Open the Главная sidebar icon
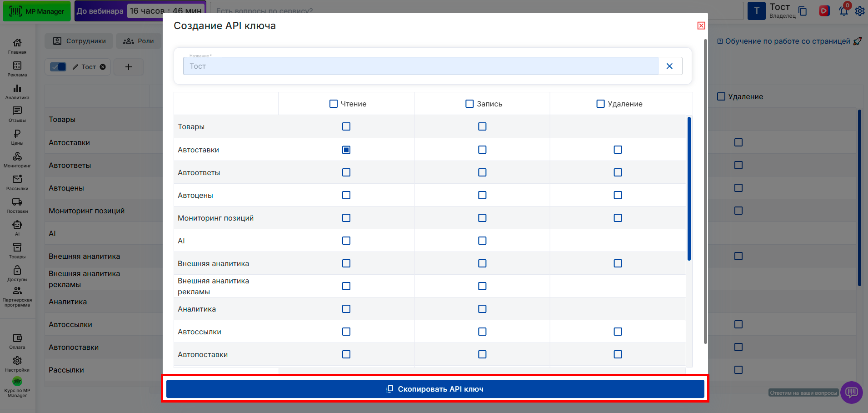Image resolution: width=868 pixels, height=413 pixels. pyautogui.click(x=17, y=46)
